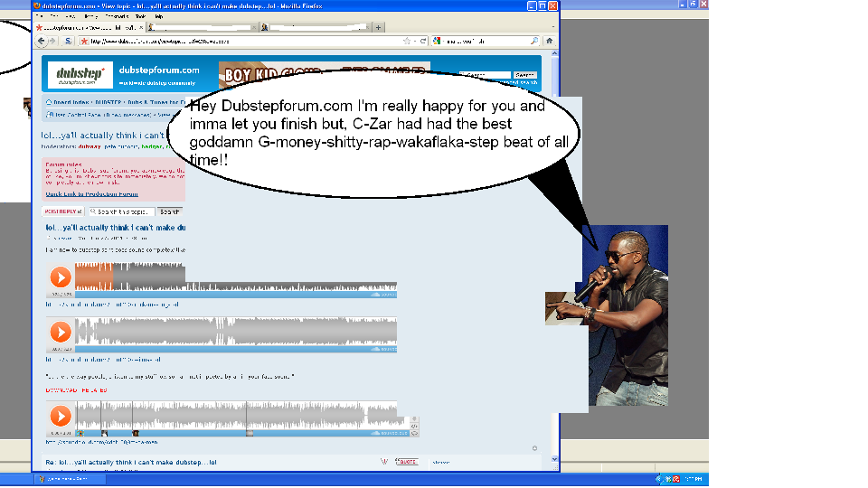Click the second commenter avatar on third track
The image size is (868, 488).
point(105,433)
